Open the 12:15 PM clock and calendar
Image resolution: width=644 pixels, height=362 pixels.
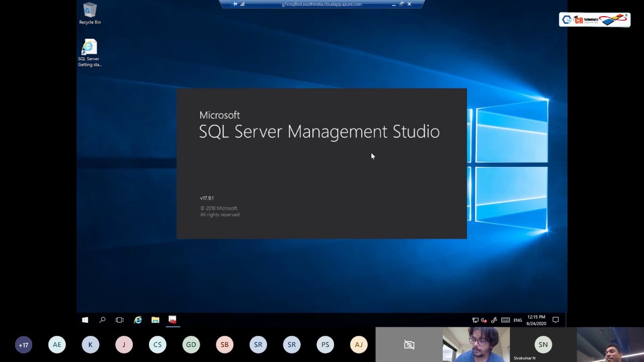click(536, 320)
